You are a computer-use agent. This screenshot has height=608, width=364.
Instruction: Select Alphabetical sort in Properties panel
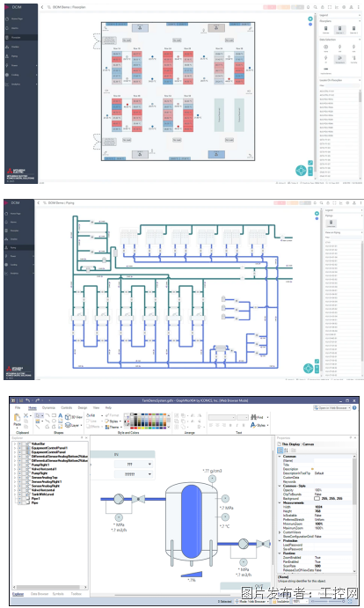pyautogui.click(x=287, y=451)
